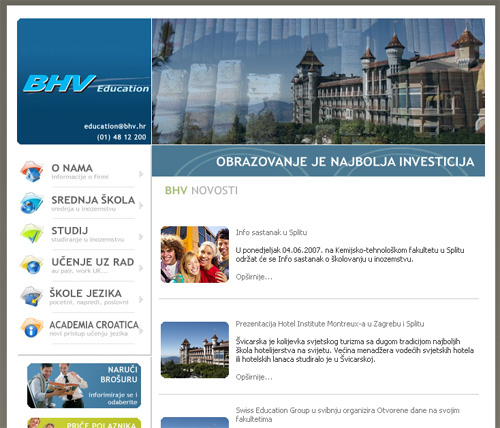Viewport: 500px width, 428px height.
Task: Open the ŠKOLE JEZIKA menu item
Action: pos(86,293)
